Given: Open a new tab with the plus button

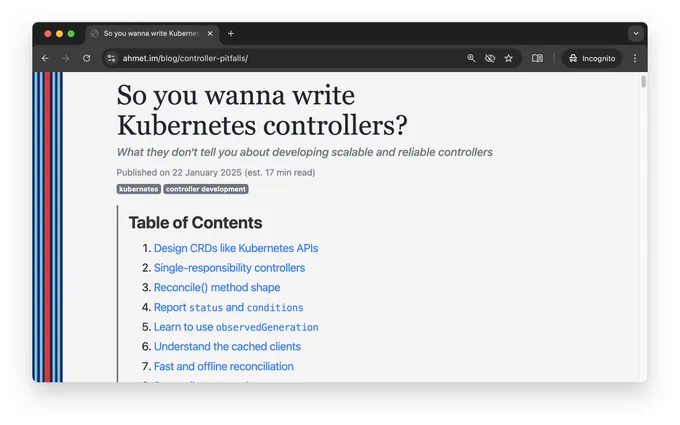Looking at the screenshot, I should pyautogui.click(x=231, y=33).
